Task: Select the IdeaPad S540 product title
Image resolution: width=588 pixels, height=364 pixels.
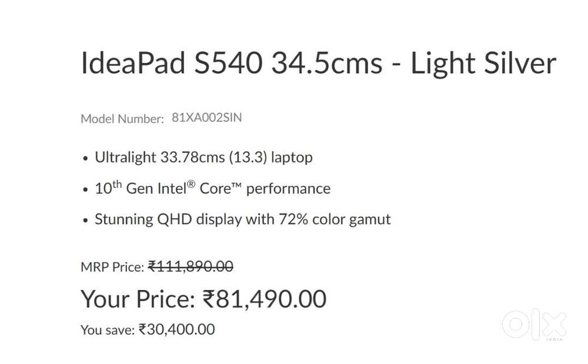Action: [318, 64]
